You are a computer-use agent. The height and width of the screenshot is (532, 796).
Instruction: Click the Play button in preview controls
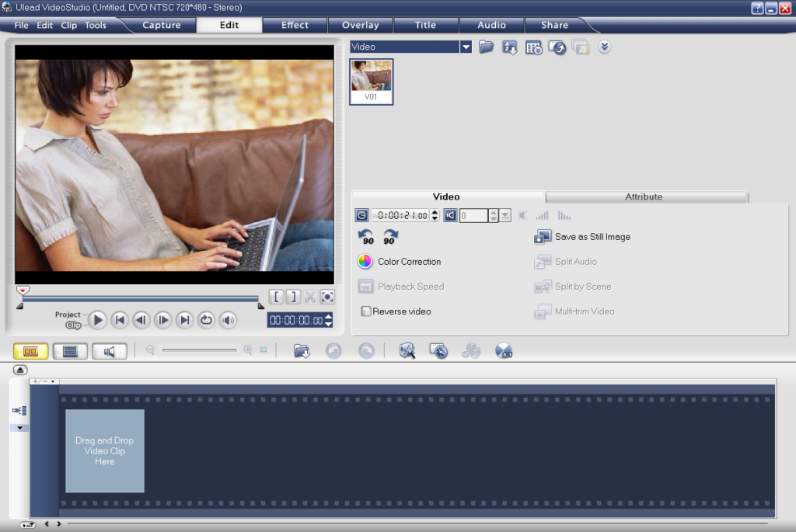point(97,320)
